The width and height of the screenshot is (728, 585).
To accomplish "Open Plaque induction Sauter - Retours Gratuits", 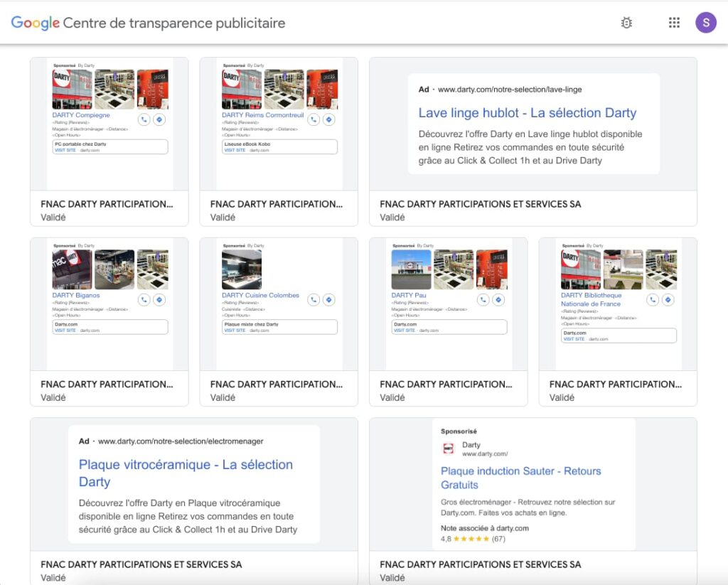I will point(521,478).
